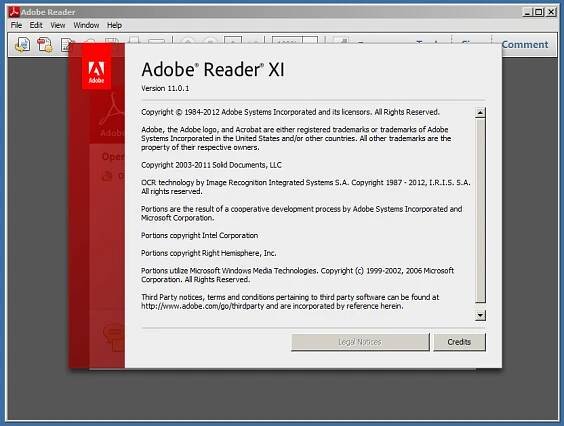Click the 'OCR technology by Image Recognition' paragraph
This screenshot has width=564, height=426.
[306, 187]
